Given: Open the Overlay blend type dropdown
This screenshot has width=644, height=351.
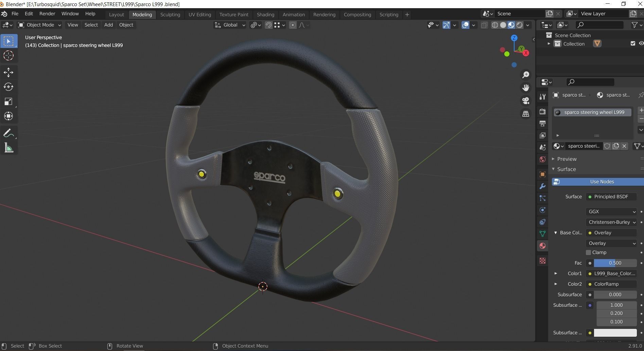Looking at the screenshot, I should tap(611, 243).
